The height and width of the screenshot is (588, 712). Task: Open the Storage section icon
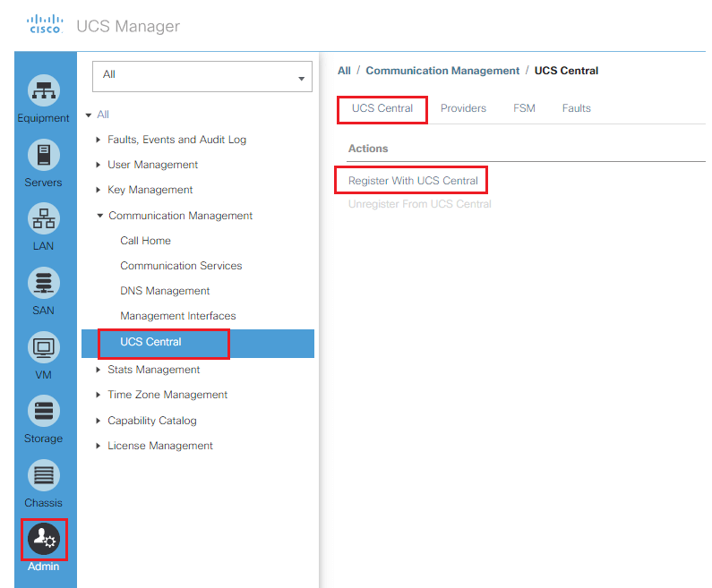pos(44,411)
